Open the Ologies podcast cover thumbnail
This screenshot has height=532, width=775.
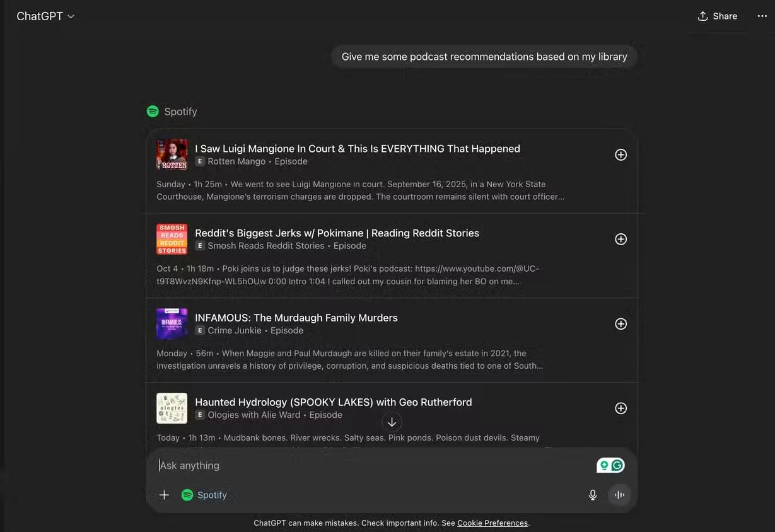pyautogui.click(x=172, y=408)
